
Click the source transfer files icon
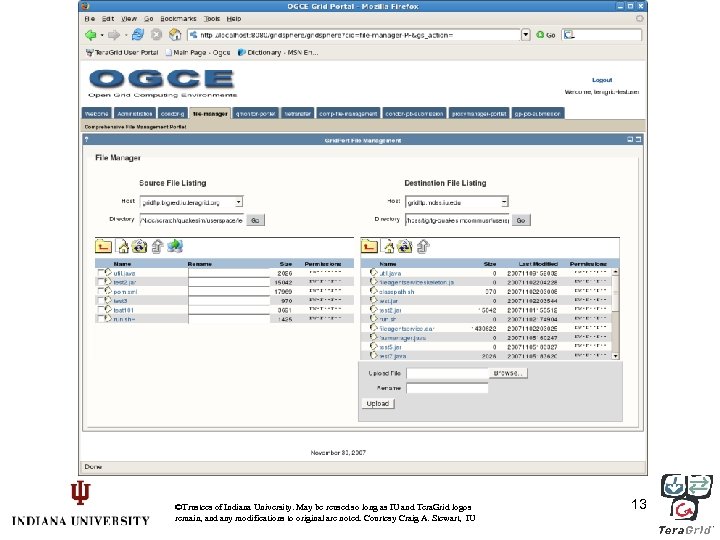tap(175, 246)
